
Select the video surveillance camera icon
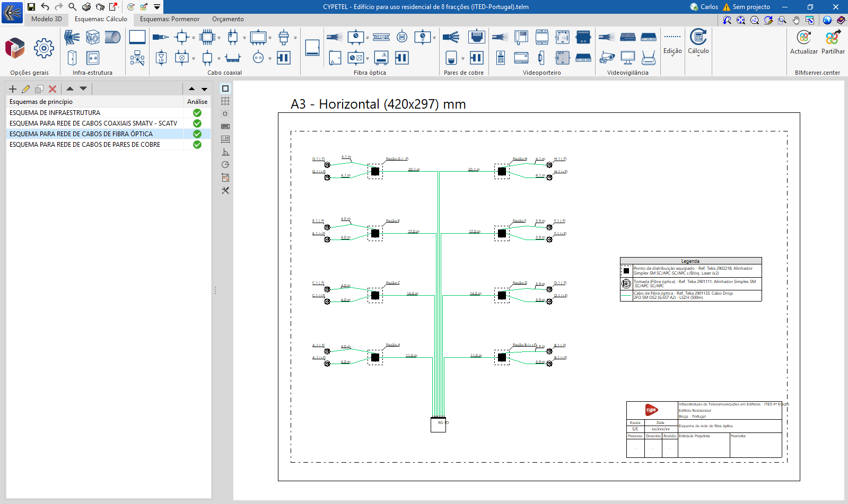pyautogui.click(x=607, y=58)
